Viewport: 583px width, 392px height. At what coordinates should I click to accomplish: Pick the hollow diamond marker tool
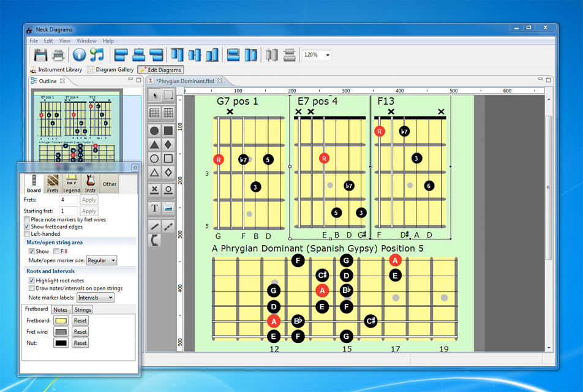[168, 173]
